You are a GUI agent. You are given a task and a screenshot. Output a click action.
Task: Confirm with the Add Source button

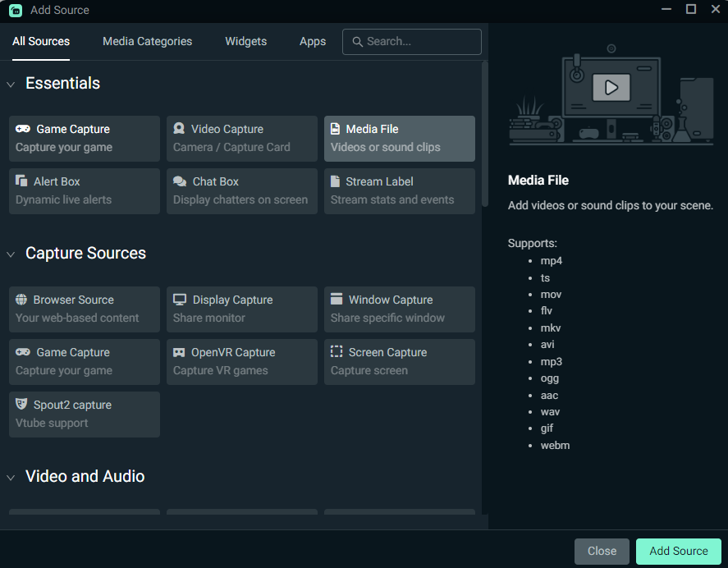[678, 551]
